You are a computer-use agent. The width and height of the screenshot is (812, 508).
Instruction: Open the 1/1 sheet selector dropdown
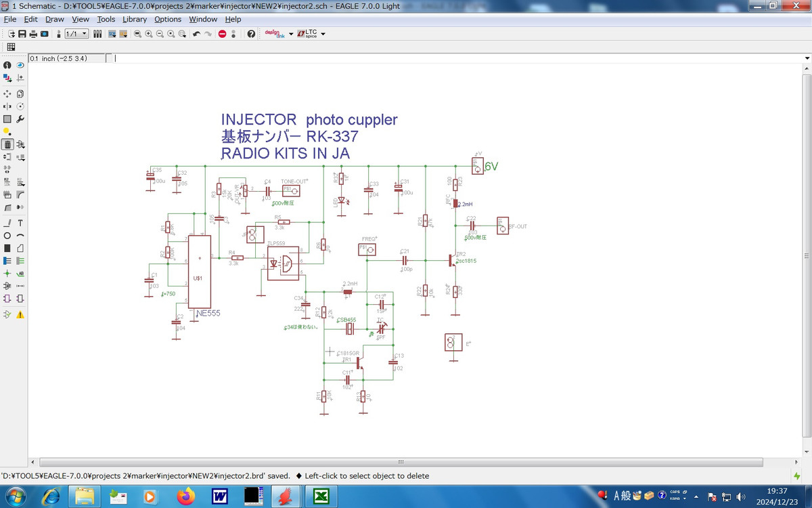click(76, 34)
